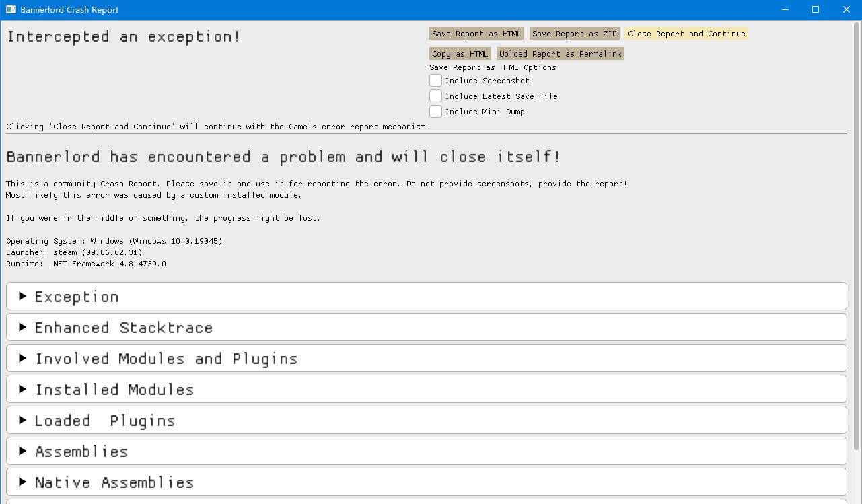Tick Include Latest Save File checkbox
The image size is (862, 504).
tap(436, 96)
